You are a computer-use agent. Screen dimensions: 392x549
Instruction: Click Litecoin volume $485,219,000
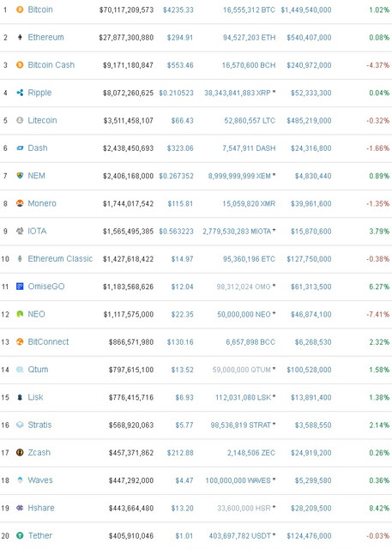(309, 120)
